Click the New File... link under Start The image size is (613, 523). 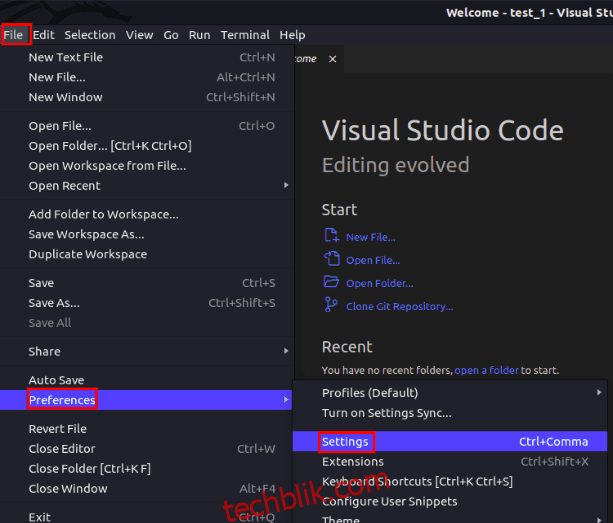coord(371,237)
